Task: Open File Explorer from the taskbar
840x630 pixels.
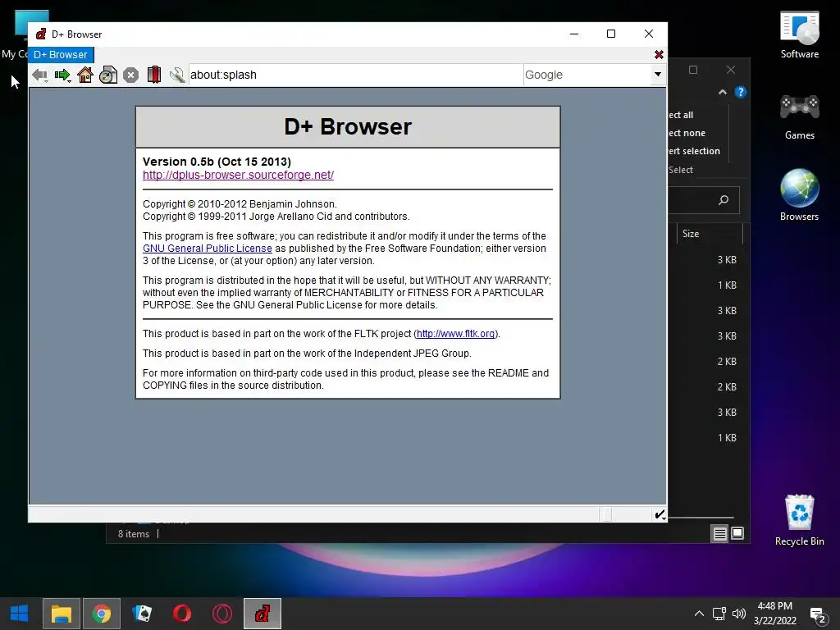Action: point(61,614)
